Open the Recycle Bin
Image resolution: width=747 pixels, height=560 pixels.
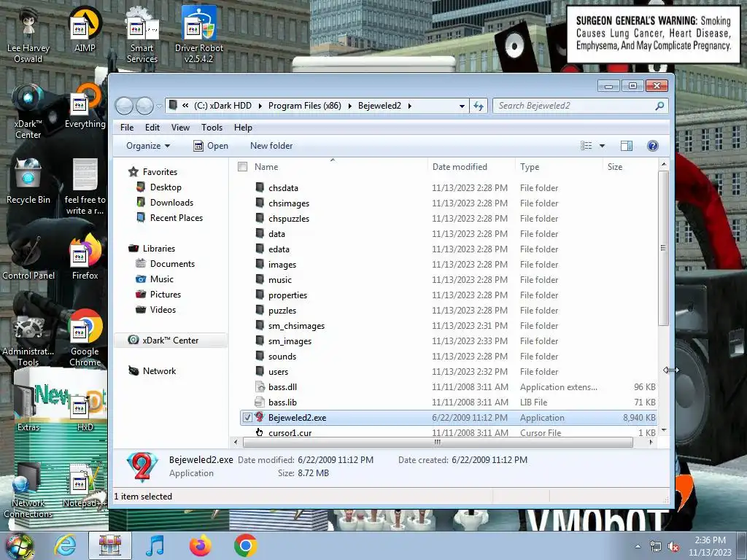click(28, 181)
